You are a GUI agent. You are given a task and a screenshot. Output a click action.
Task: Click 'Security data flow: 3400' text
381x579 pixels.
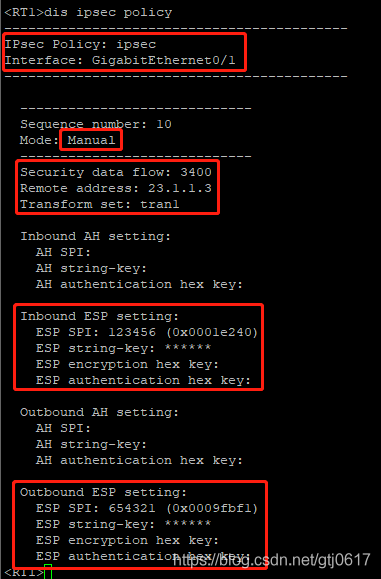click(x=116, y=172)
